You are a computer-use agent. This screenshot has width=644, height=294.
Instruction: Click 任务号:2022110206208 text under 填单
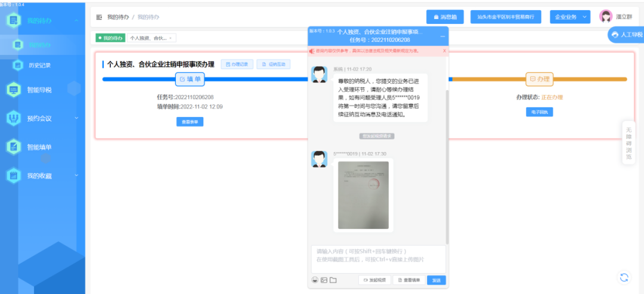point(185,97)
